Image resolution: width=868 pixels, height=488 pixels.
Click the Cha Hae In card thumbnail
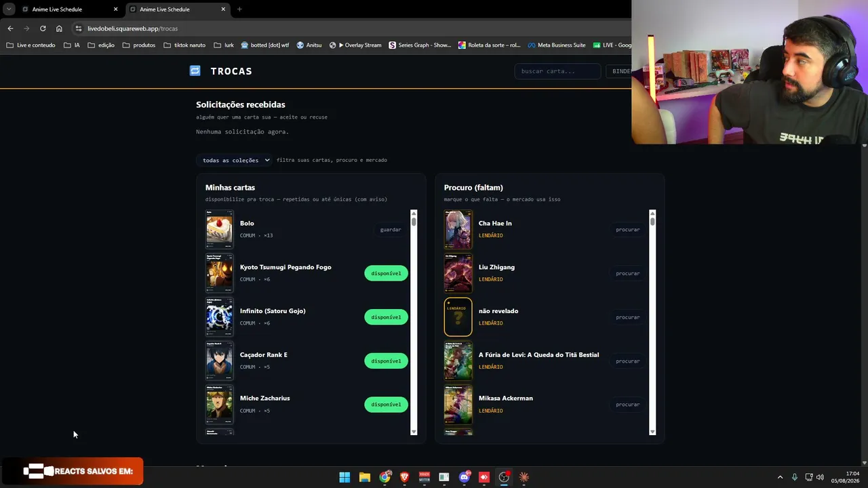pos(458,229)
